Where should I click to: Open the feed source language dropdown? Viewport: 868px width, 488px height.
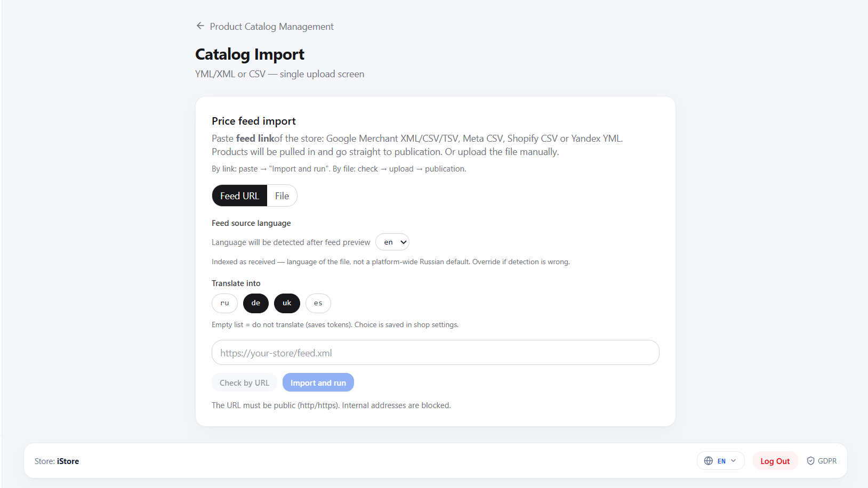pos(392,242)
